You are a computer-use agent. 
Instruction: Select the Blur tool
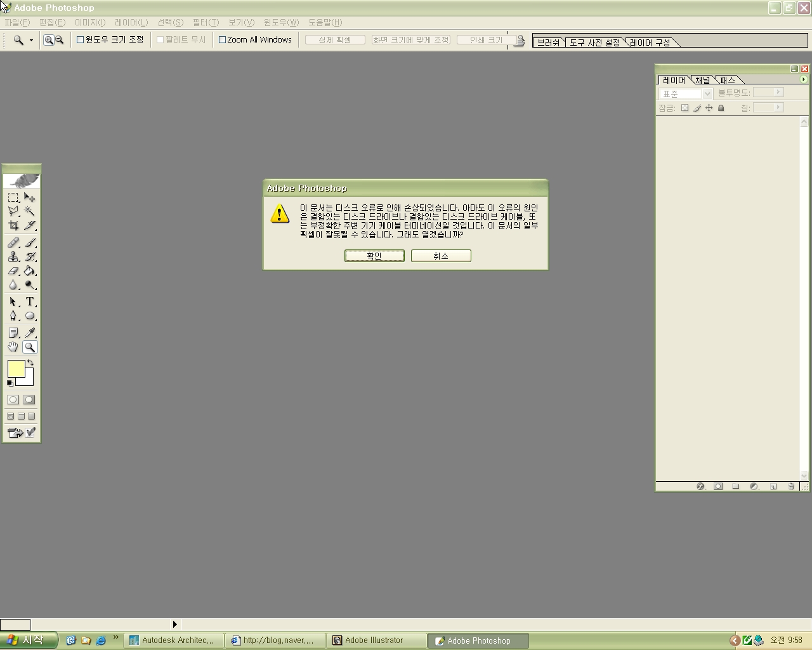pos(13,285)
